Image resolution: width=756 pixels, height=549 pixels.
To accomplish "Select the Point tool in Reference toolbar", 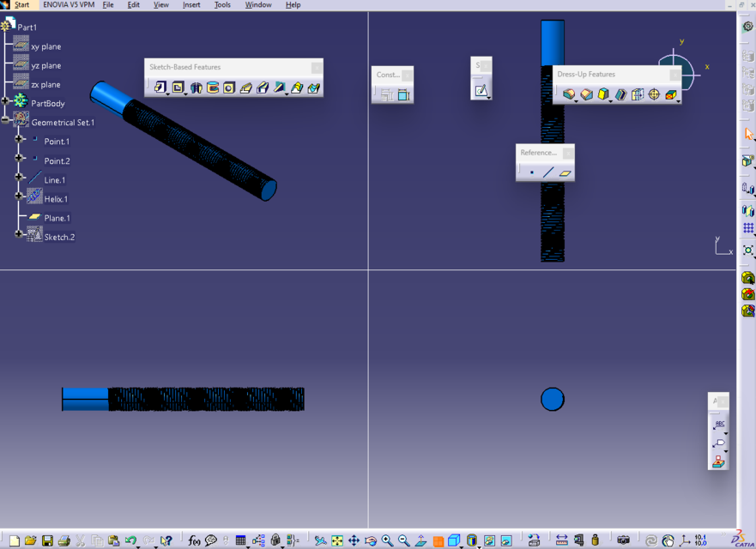I will tap(532, 172).
